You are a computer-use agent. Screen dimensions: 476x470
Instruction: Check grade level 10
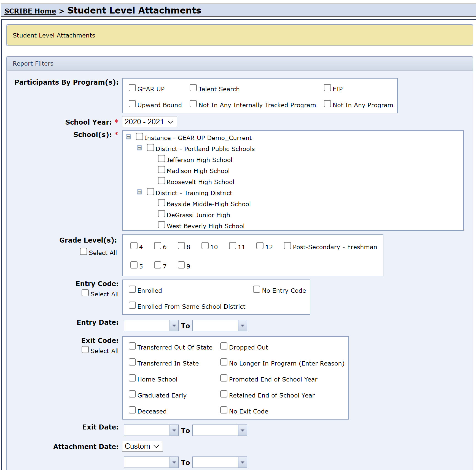pos(205,246)
